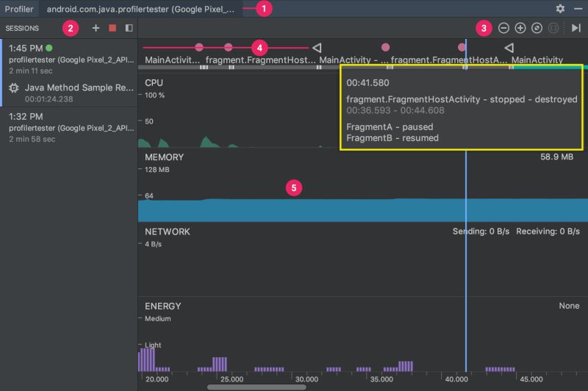Click the first pink touch event dot
This screenshot has height=391, width=588.
click(x=199, y=47)
